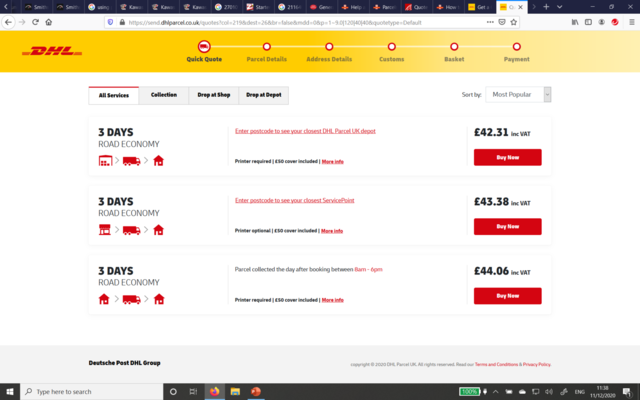Open More info in the £43.38 card
Screen dimensions: 640x400
[x=332, y=231]
